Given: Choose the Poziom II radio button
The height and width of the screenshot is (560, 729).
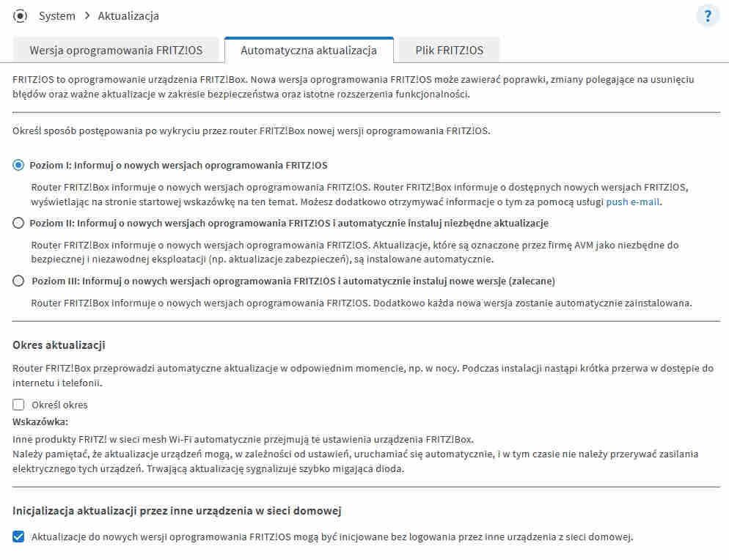Looking at the screenshot, I should 18,223.
